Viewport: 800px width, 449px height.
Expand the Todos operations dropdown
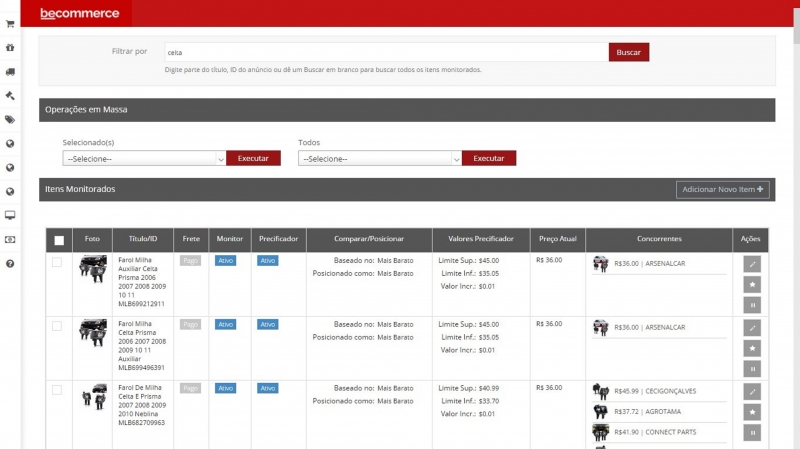coord(380,158)
